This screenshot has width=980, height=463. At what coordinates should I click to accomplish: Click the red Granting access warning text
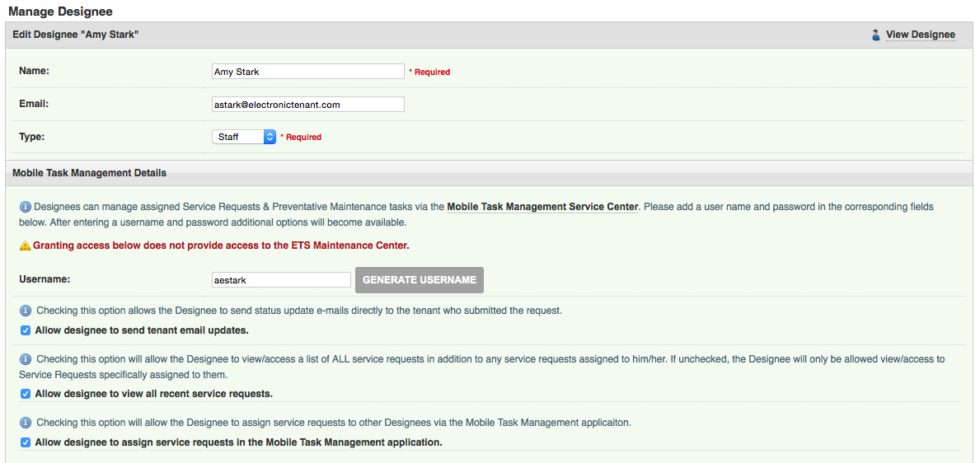pos(221,246)
